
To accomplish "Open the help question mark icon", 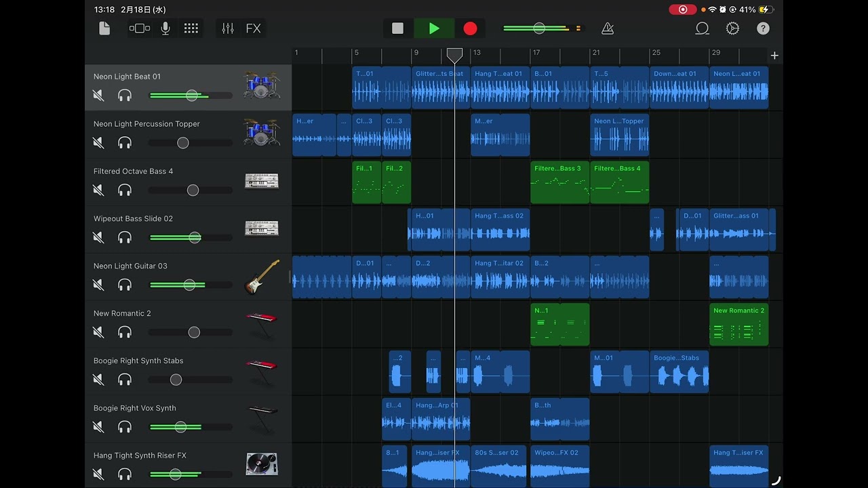I will click(x=763, y=28).
